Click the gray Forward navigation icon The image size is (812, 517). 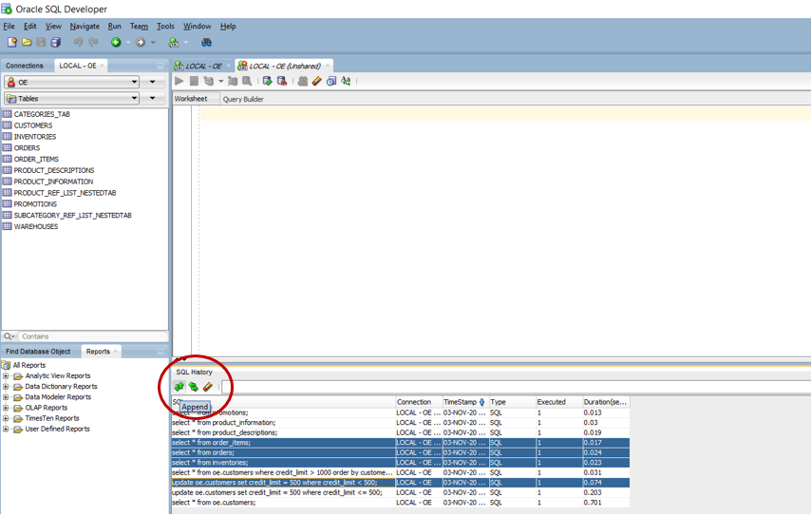tap(141, 43)
